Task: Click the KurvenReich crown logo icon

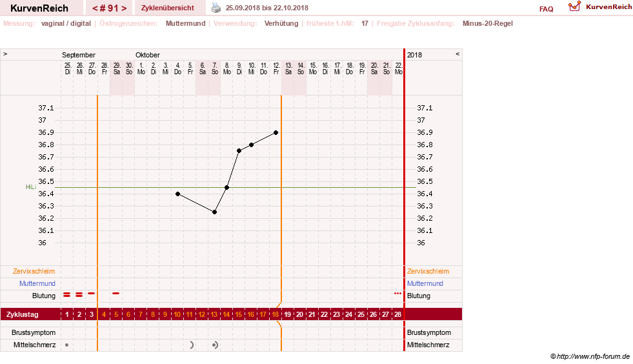Action: pos(574,6)
